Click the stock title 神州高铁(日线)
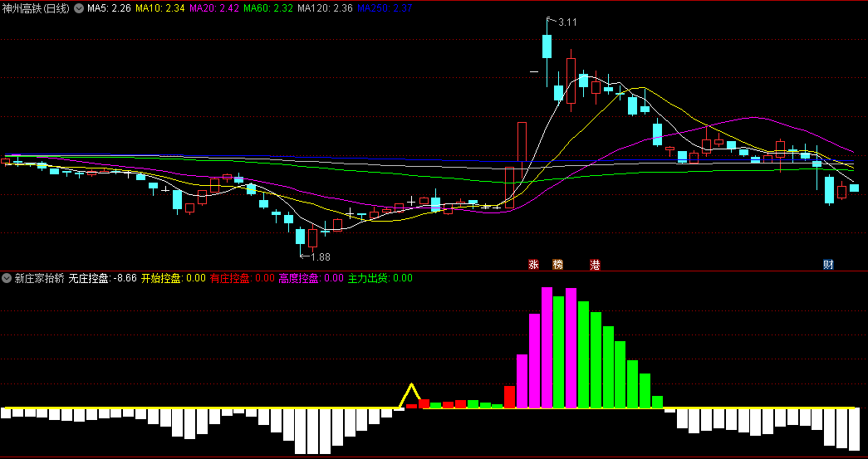Screen dimensions: 868x459 [37, 8]
